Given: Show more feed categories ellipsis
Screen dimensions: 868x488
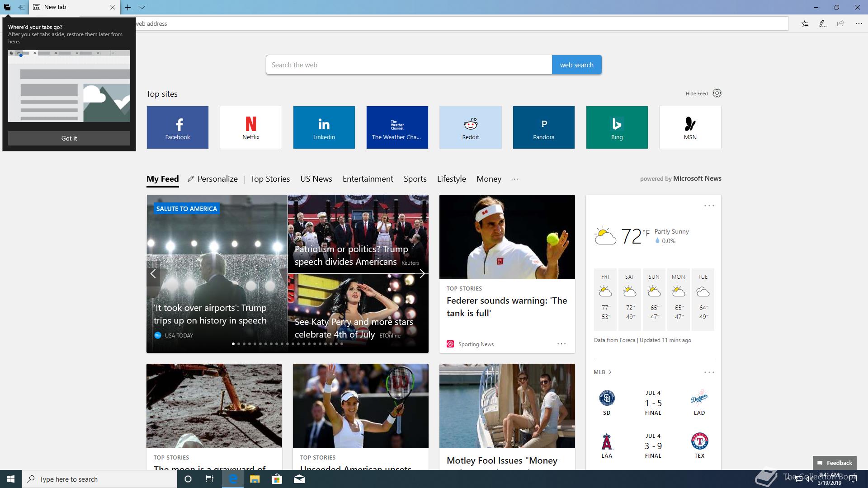Looking at the screenshot, I should 514,179.
